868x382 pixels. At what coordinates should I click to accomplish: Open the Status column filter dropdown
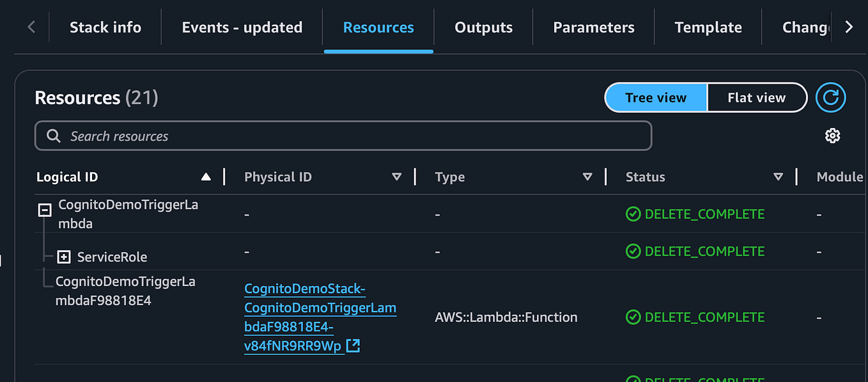pos(779,177)
